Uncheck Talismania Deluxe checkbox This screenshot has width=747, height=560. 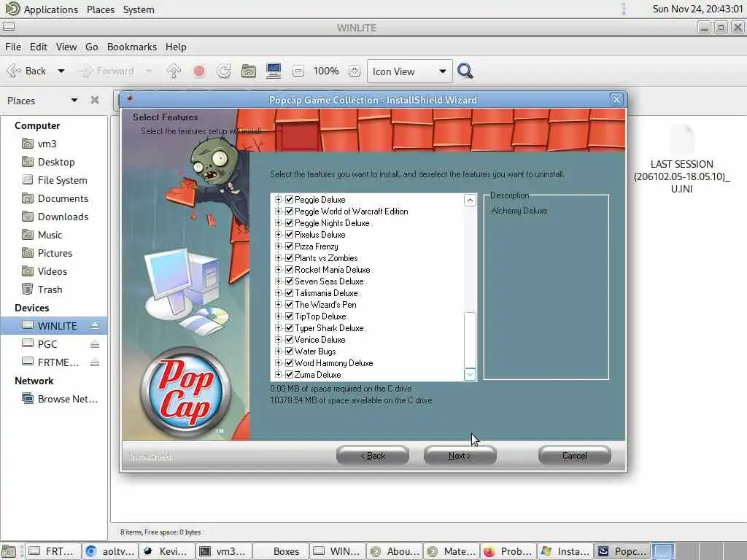click(289, 293)
